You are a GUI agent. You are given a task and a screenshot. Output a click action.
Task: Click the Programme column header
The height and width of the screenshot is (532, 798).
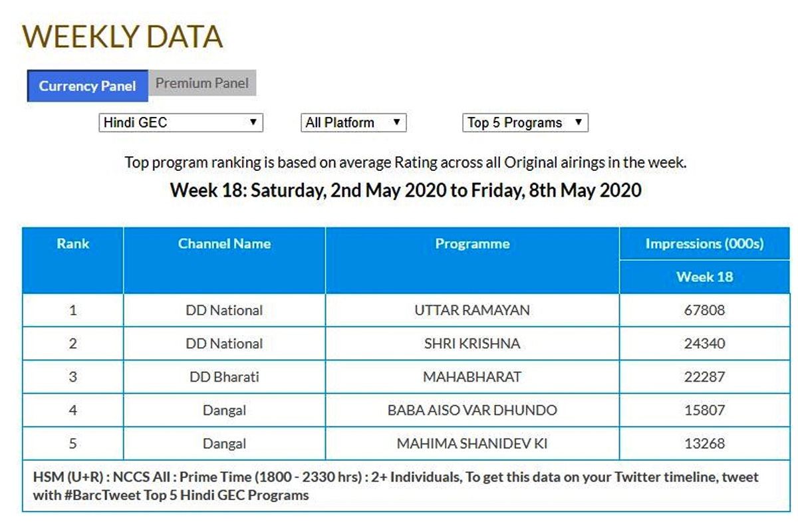coord(472,244)
